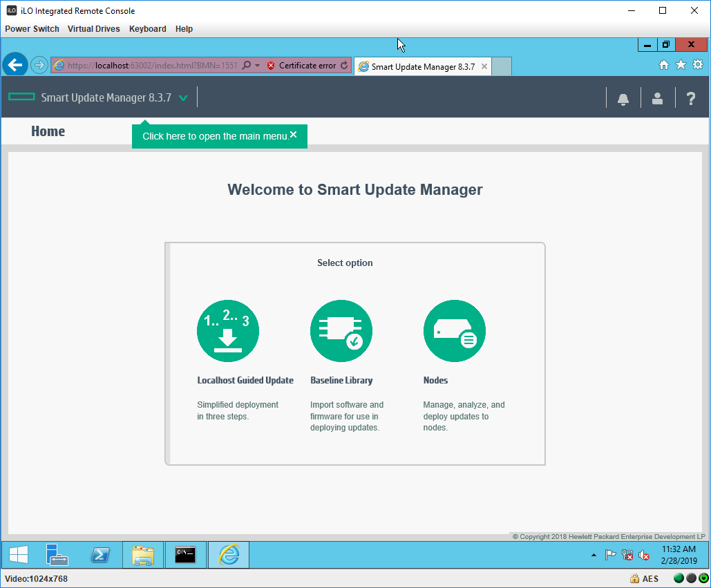Expand the address bar search dropdown arrow

[x=257, y=66]
